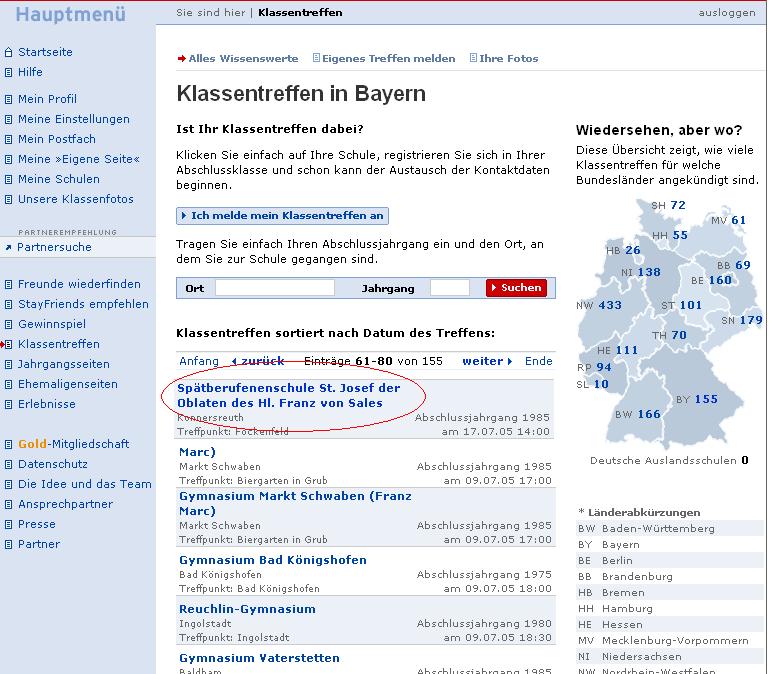Go back using the zurück link
Viewport: 772px width, 674px height.
click(x=261, y=361)
